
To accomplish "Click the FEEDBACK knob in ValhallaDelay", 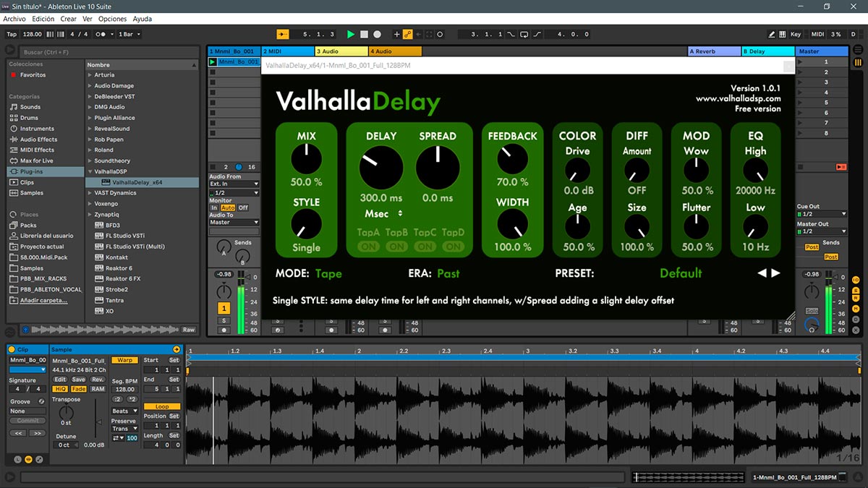I will [x=513, y=158].
